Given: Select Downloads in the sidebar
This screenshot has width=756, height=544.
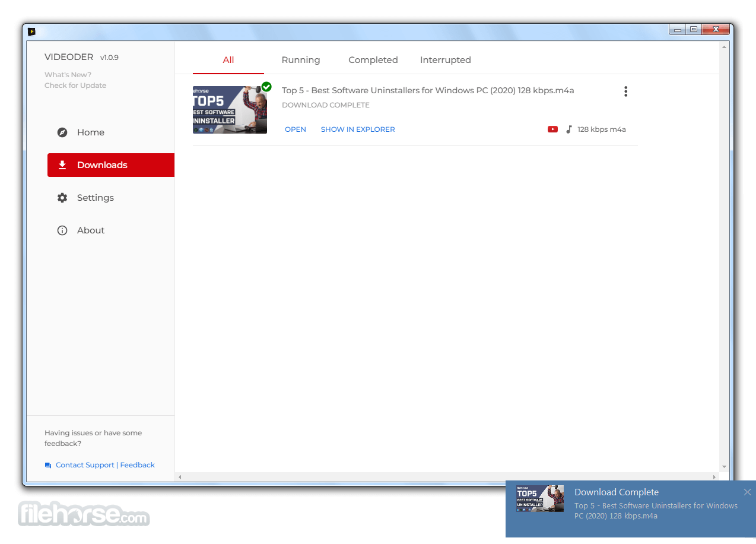Looking at the screenshot, I should 110,165.
